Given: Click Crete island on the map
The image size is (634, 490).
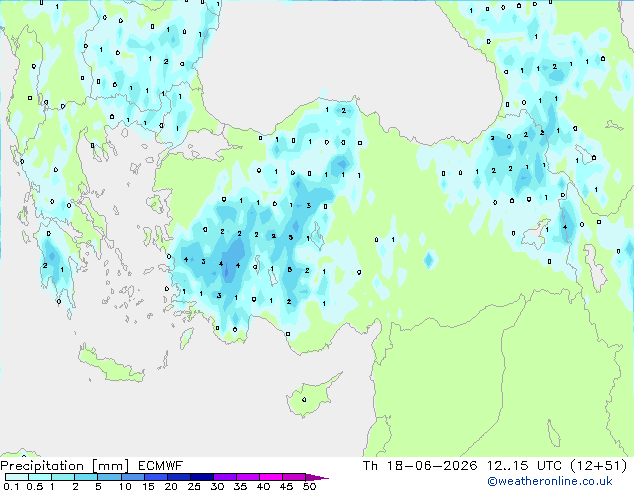Looking at the screenshot, I should pyautogui.click(x=110, y=365).
